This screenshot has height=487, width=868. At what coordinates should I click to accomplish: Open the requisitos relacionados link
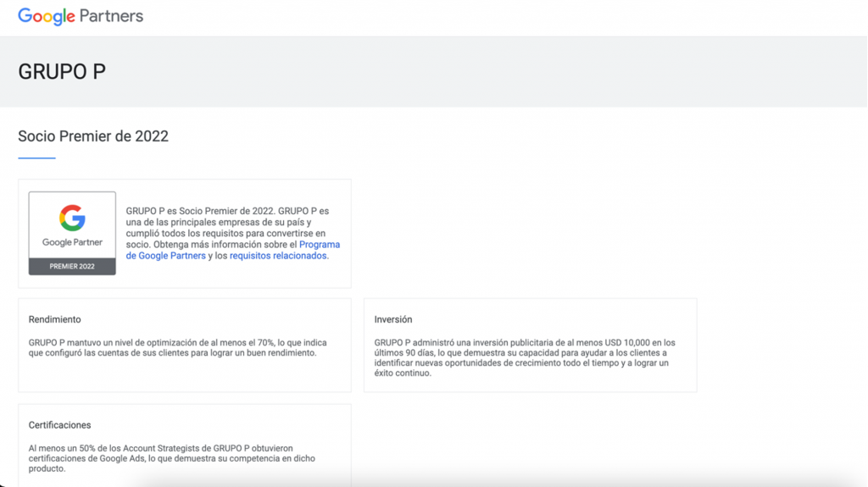click(278, 256)
